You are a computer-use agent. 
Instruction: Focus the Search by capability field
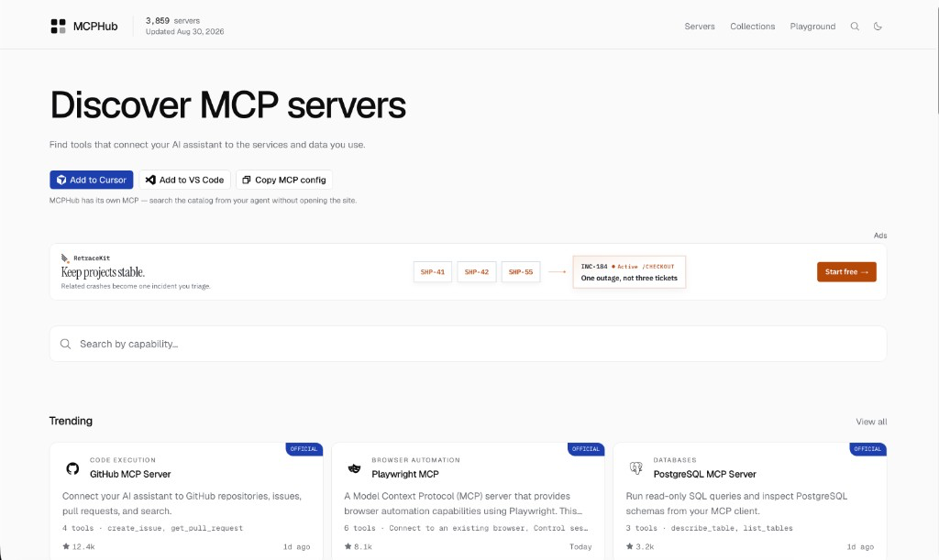pyautogui.click(x=468, y=344)
